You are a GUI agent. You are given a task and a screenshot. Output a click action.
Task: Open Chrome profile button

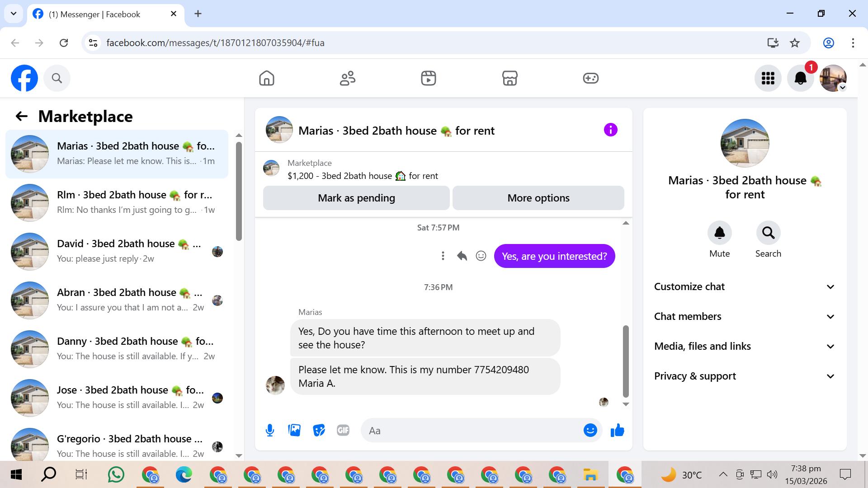point(829,43)
